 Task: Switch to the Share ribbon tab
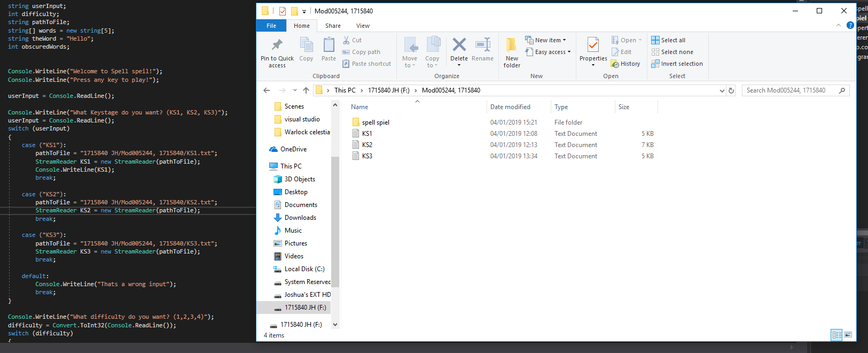click(333, 26)
